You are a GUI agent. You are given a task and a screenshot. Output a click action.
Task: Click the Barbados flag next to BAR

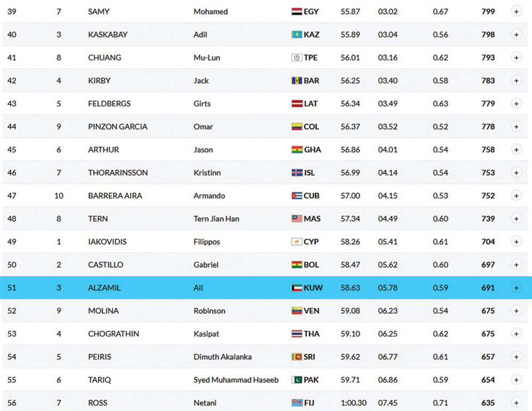[297, 80]
